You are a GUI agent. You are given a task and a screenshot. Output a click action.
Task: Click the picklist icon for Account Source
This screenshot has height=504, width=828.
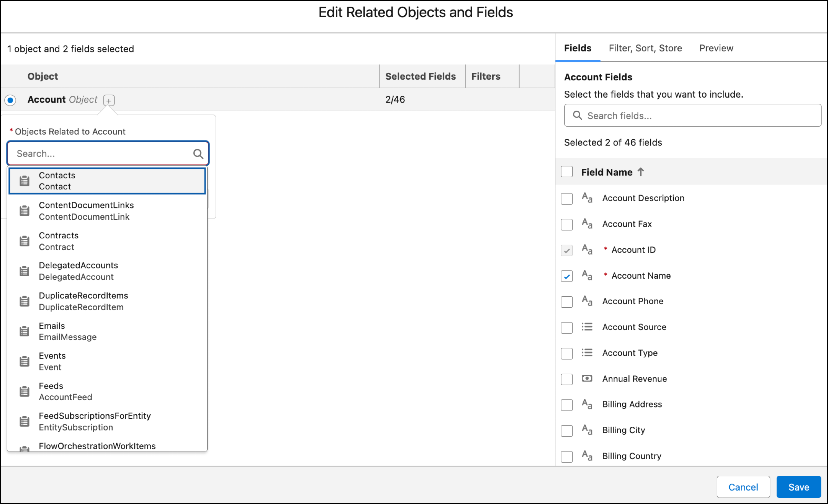coord(587,327)
